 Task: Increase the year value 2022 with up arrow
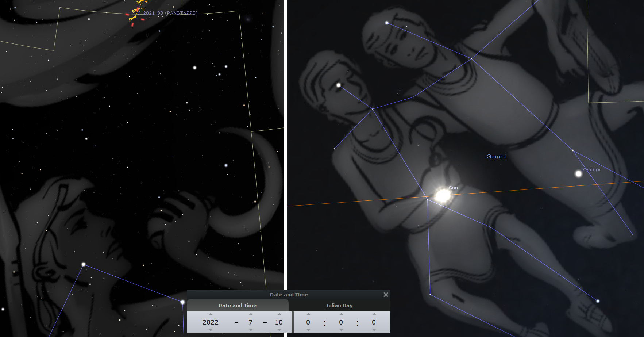(211, 314)
